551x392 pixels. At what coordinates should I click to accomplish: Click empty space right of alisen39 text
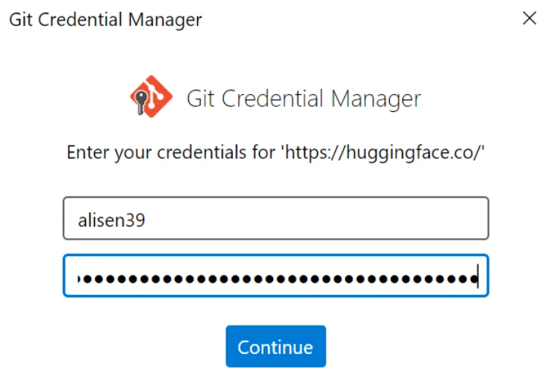coord(314,219)
